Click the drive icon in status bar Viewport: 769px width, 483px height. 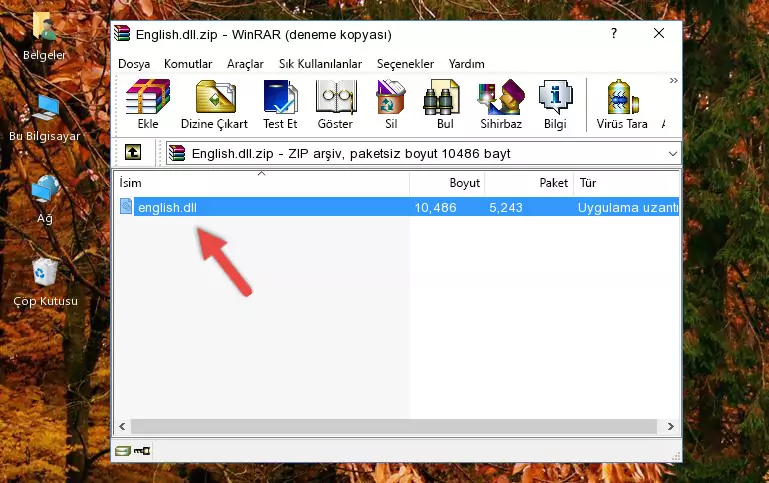pos(123,451)
